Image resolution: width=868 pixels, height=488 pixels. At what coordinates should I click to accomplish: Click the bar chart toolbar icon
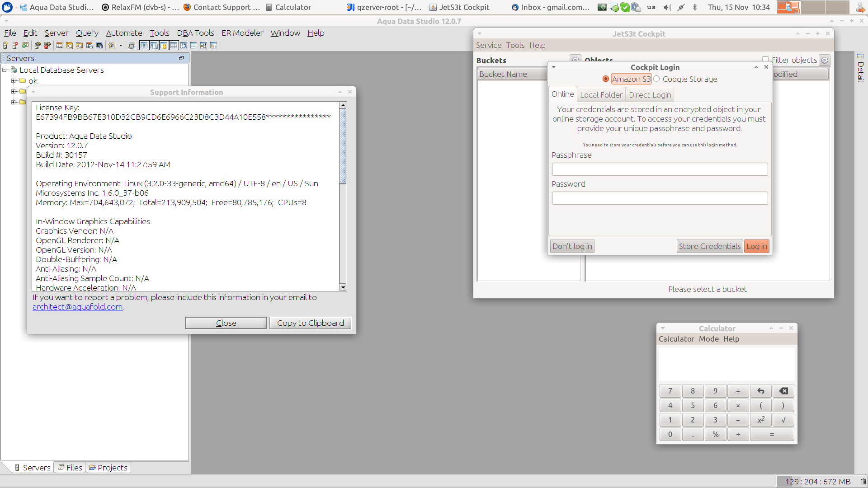tap(213, 45)
